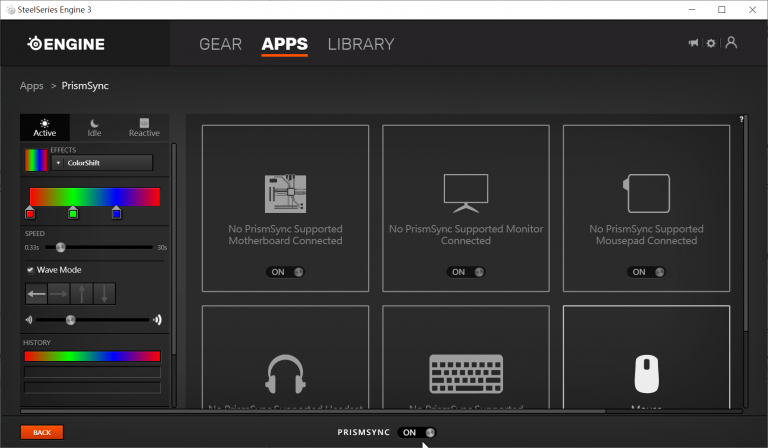This screenshot has height=448, width=768.
Task: Toggle the Monitor PrismSync ON switch
Action: tap(466, 272)
